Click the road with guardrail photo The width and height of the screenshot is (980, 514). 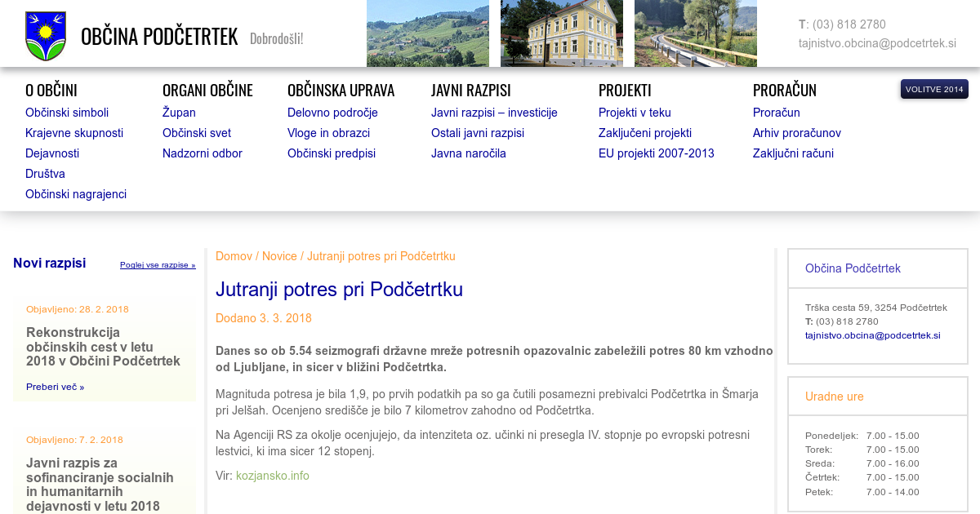pos(695,33)
